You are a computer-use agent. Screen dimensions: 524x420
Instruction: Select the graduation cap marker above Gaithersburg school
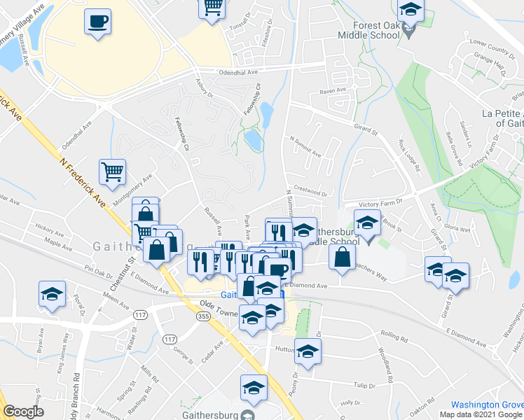tap(254, 390)
